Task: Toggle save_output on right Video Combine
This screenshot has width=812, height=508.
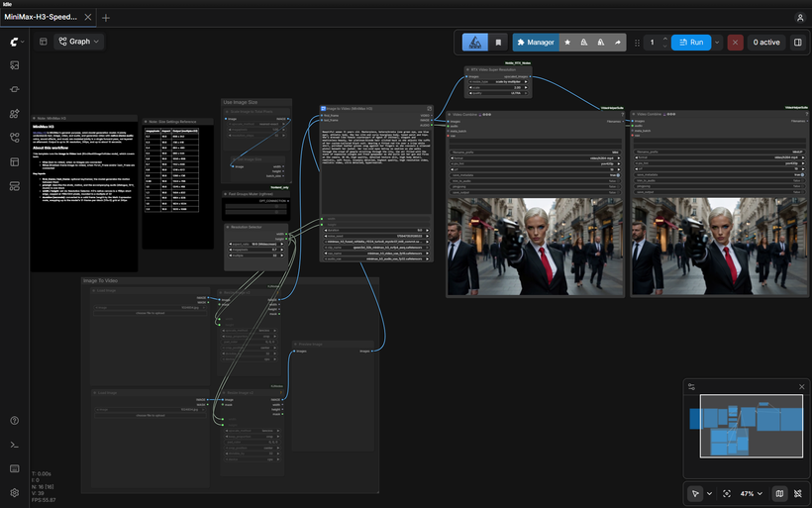Action: pos(719,191)
